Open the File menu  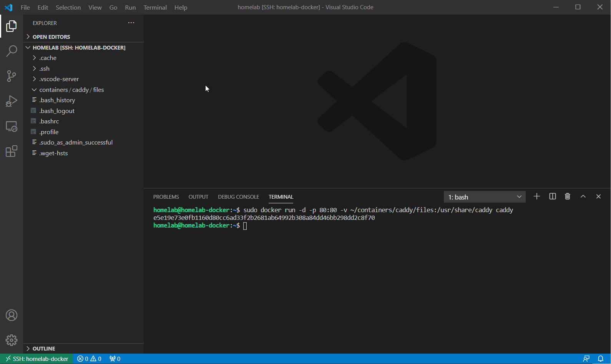click(25, 7)
